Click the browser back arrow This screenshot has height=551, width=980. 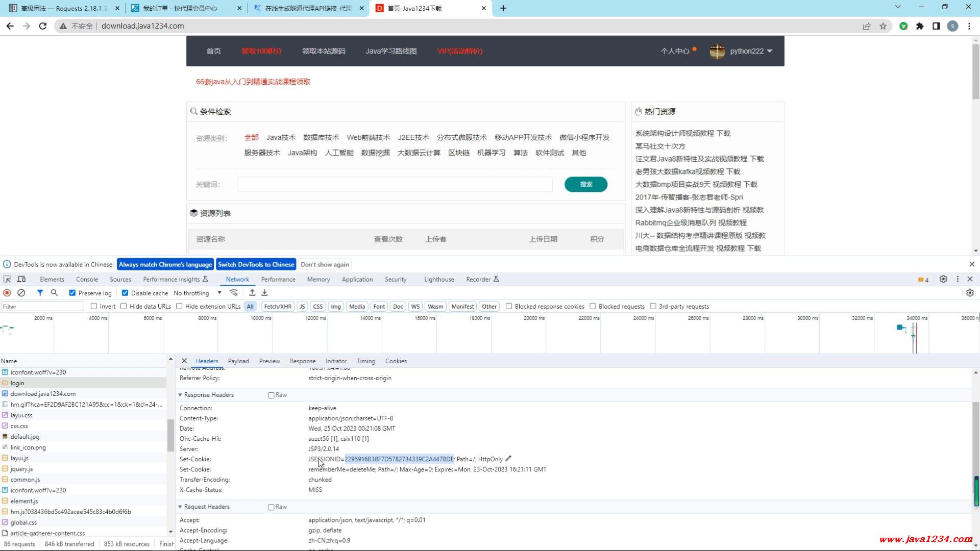pos(10,26)
